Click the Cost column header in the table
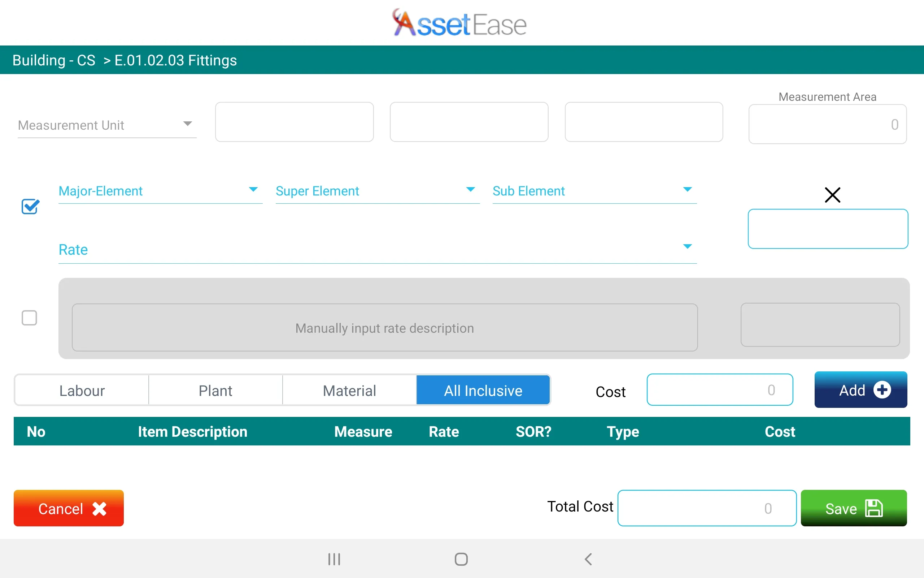 (x=780, y=432)
